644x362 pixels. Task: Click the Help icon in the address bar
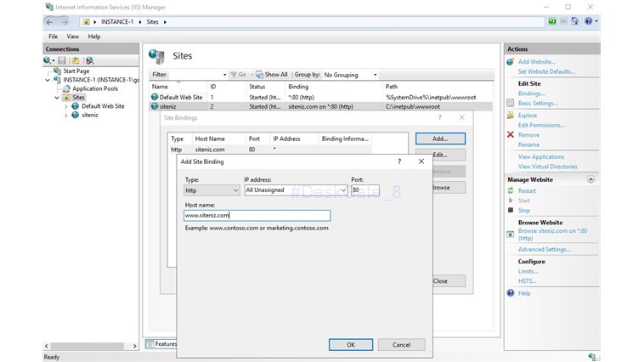(x=589, y=21)
